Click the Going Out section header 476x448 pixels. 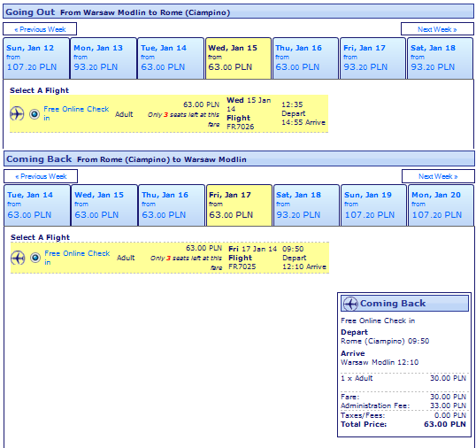238,12
